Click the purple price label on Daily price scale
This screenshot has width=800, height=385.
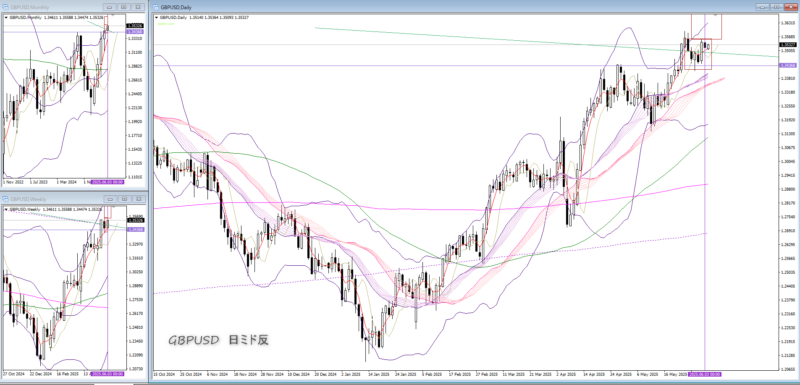pos(787,65)
